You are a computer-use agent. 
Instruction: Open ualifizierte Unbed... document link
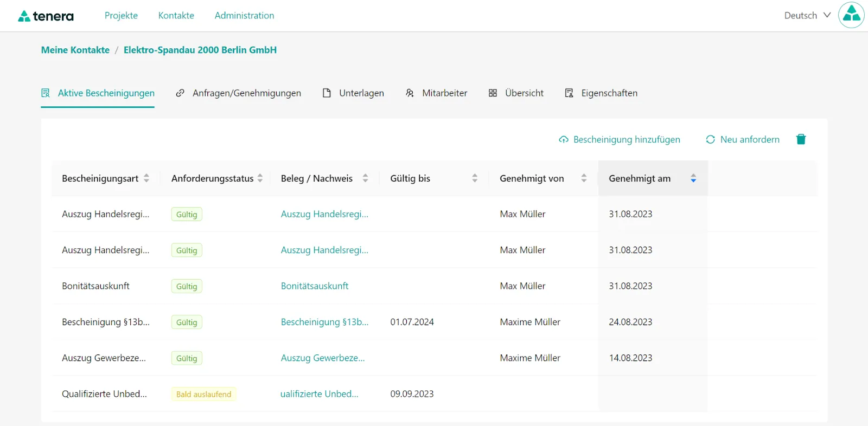click(x=319, y=394)
